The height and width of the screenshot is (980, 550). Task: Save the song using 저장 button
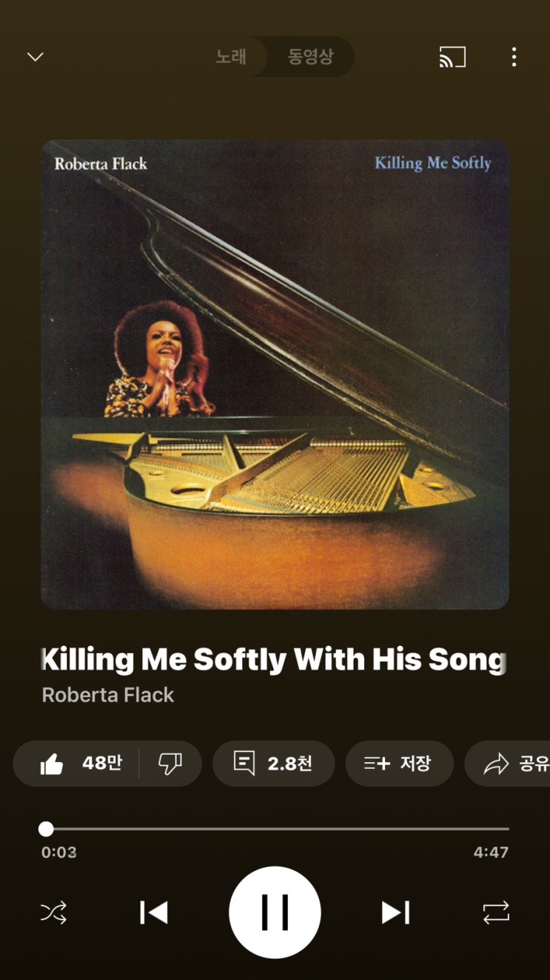click(x=399, y=763)
